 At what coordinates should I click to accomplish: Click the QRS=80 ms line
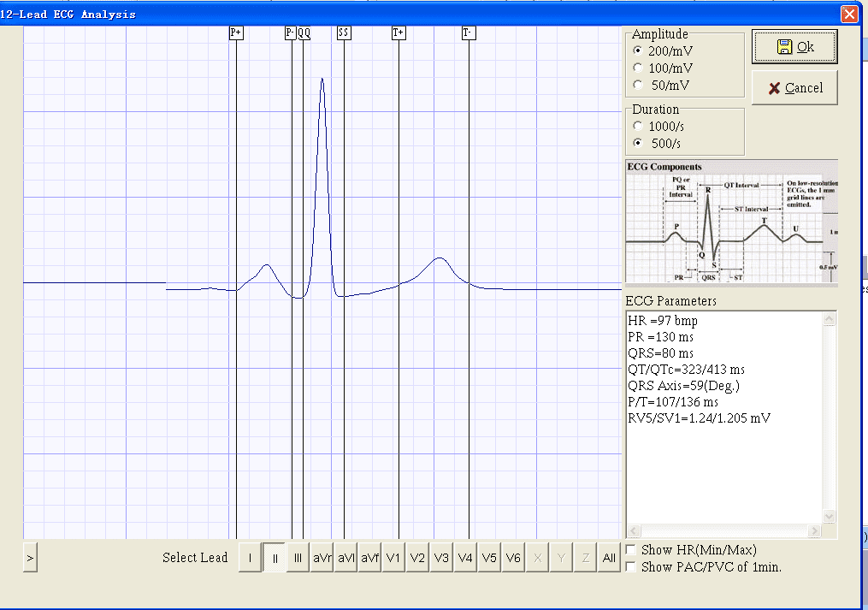tap(660, 353)
